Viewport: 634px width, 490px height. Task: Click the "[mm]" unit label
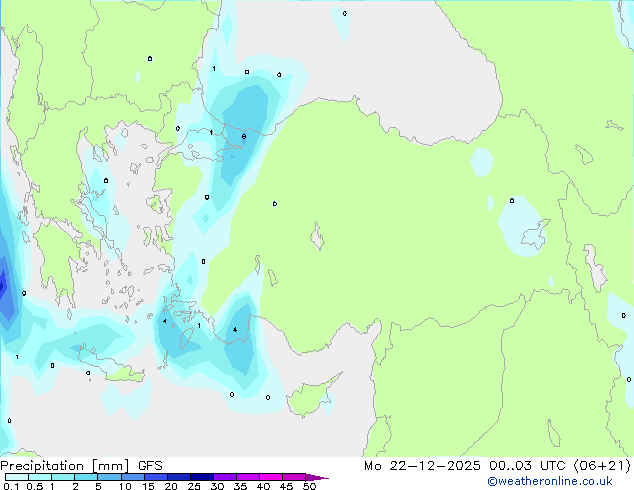click(x=111, y=466)
